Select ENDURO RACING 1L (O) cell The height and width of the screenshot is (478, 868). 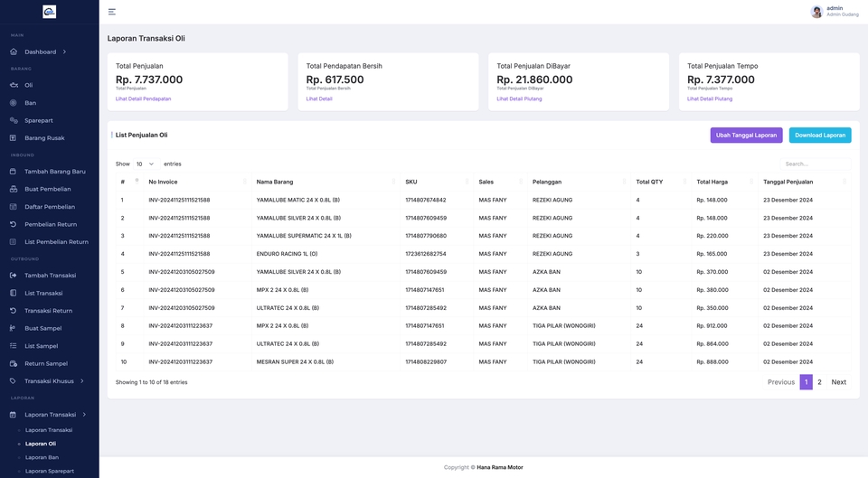(287, 254)
